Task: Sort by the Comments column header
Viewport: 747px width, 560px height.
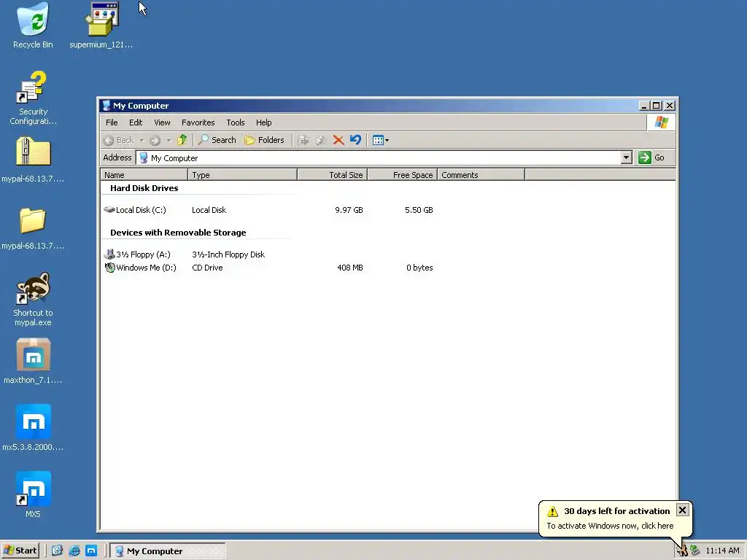Action: [x=481, y=175]
